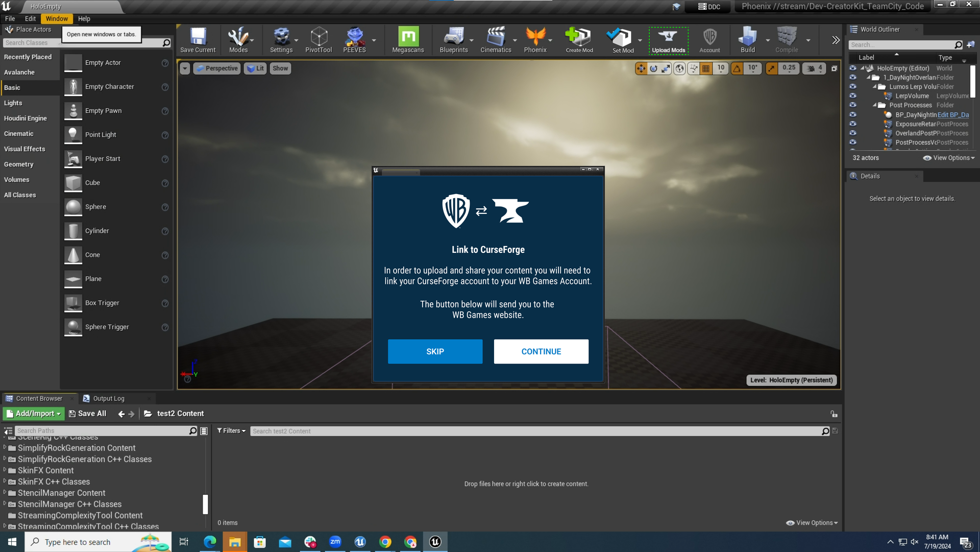Screen dimensions: 980x552
Task: Switch to the Output Log tab
Action: (x=108, y=399)
